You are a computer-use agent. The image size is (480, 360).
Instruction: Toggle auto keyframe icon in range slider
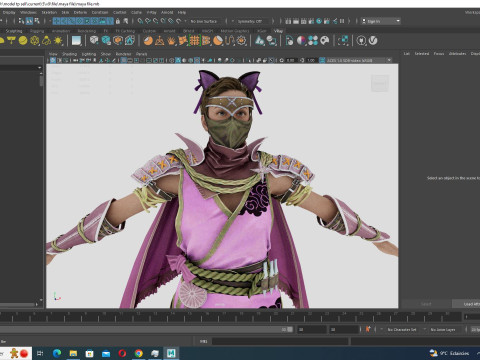(x=368, y=329)
